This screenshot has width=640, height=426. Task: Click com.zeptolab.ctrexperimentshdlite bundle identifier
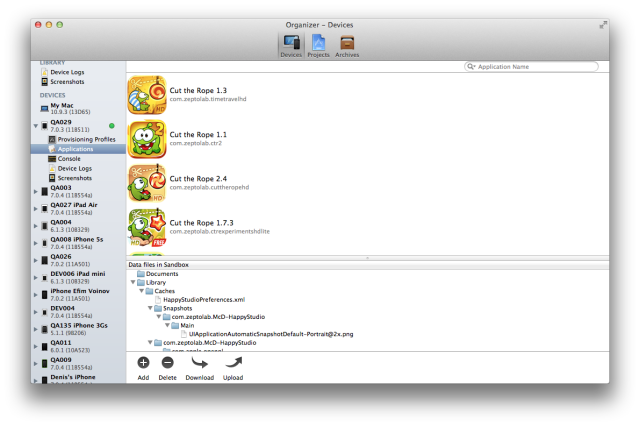click(220, 231)
